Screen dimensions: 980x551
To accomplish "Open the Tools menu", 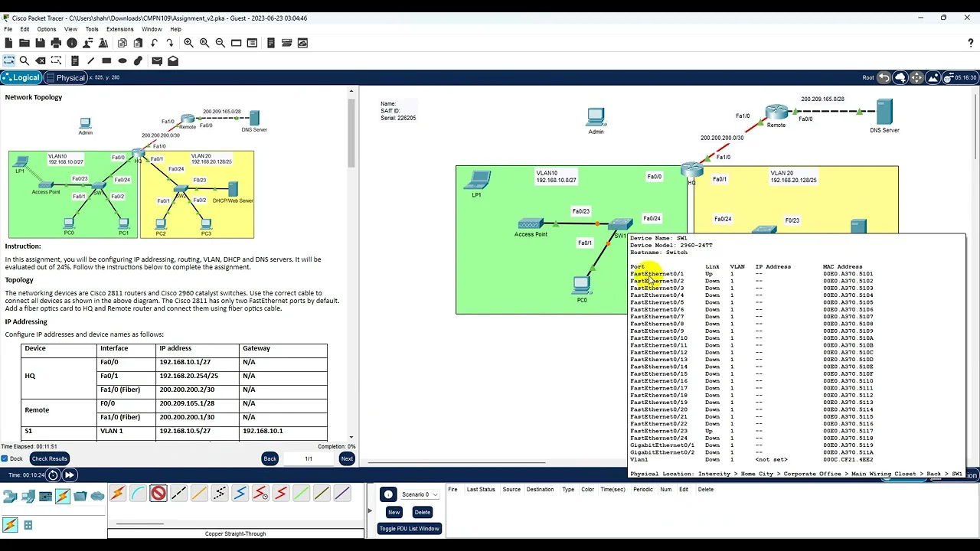I will point(92,29).
